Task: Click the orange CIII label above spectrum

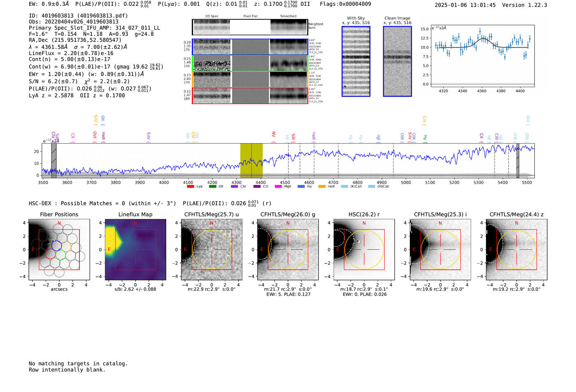Action: click(x=424, y=121)
